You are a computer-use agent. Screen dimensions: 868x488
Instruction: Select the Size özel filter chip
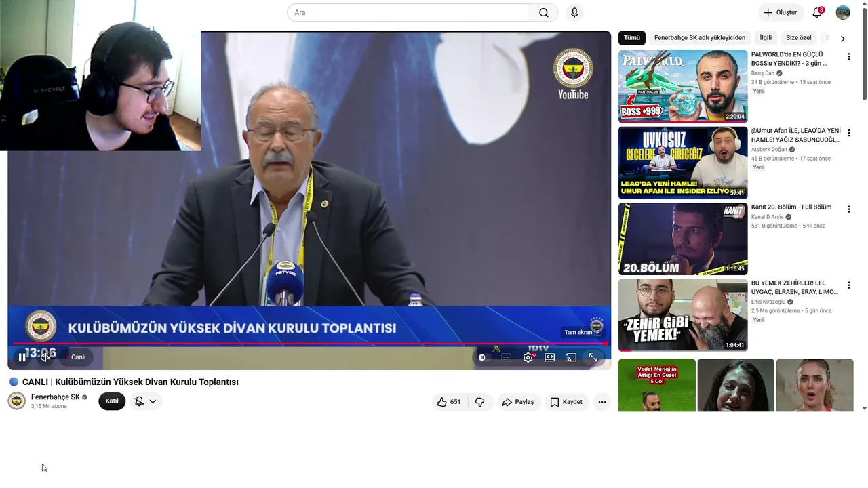pos(799,38)
